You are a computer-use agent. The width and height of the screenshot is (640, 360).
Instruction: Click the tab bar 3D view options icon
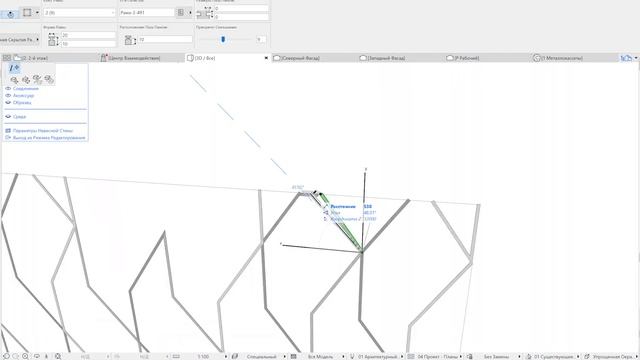(626, 58)
